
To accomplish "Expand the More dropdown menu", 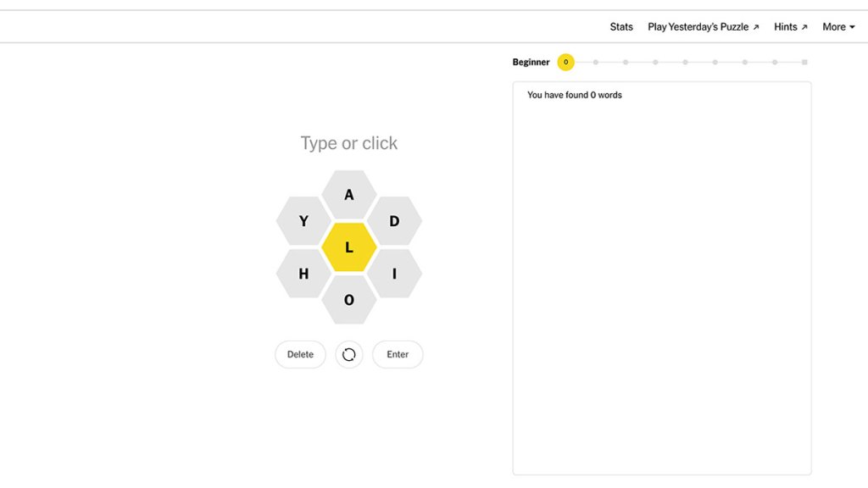I will (x=838, y=27).
